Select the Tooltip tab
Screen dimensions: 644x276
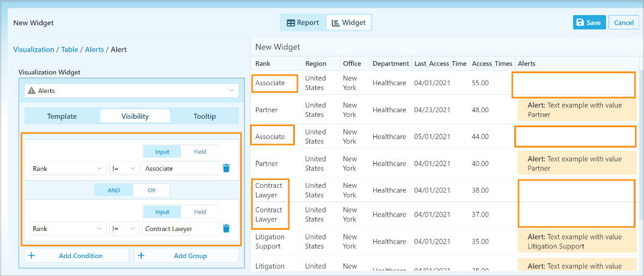coord(204,116)
